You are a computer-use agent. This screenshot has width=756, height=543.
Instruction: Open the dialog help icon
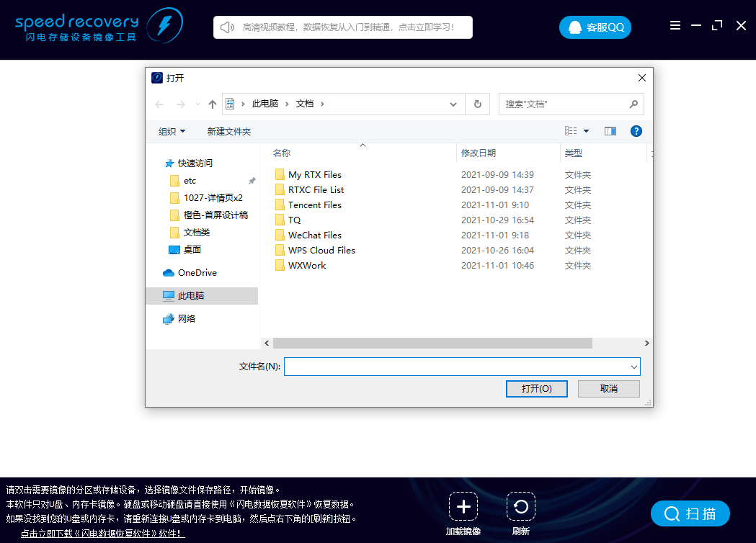pyautogui.click(x=636, y=131)
